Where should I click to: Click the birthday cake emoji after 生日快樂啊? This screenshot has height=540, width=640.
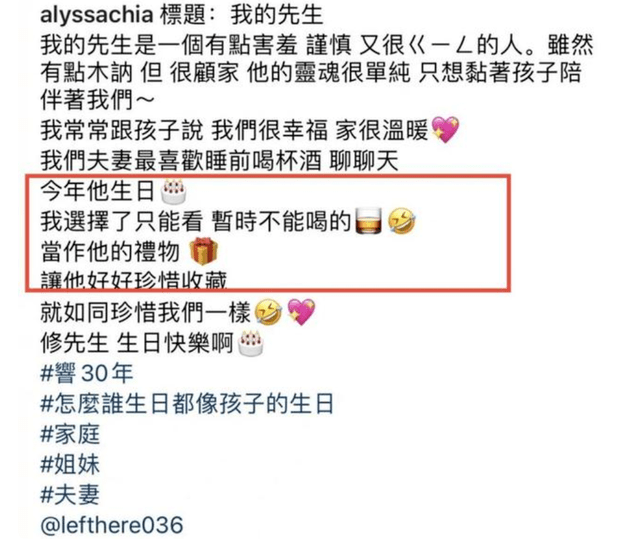[250, 343]
